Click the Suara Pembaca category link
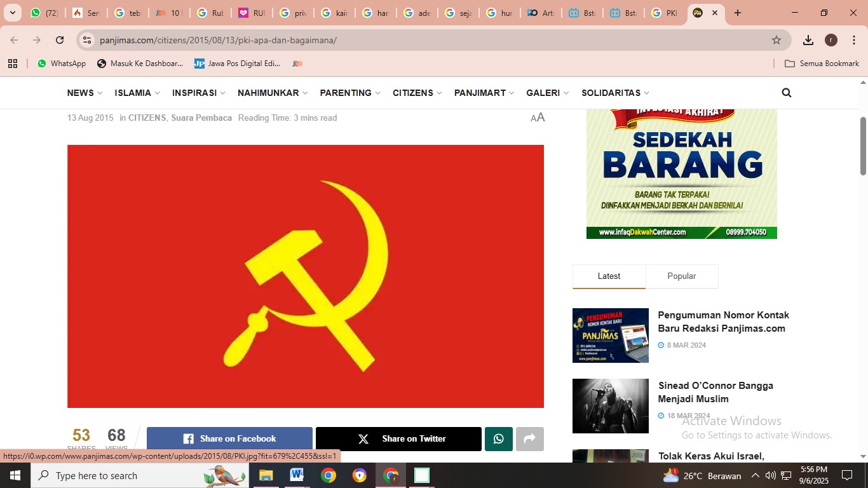The image size is (868, 488). pos(201,118)
